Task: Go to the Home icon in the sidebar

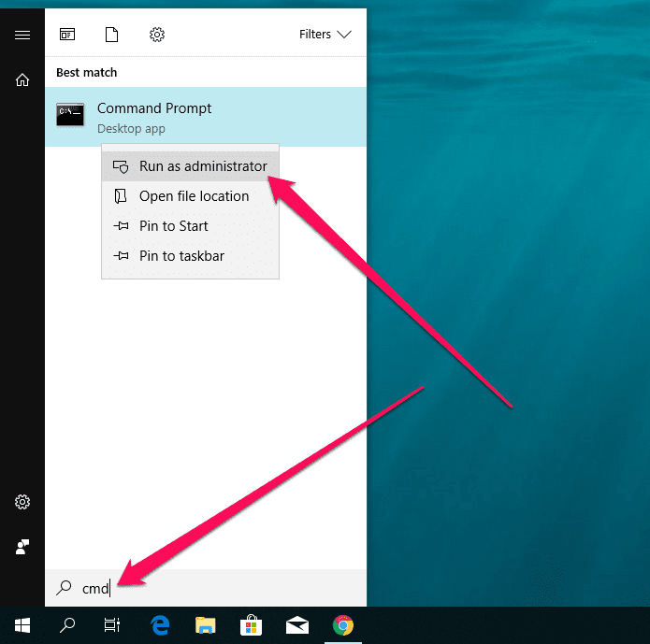Action: [x=22, y=79]
